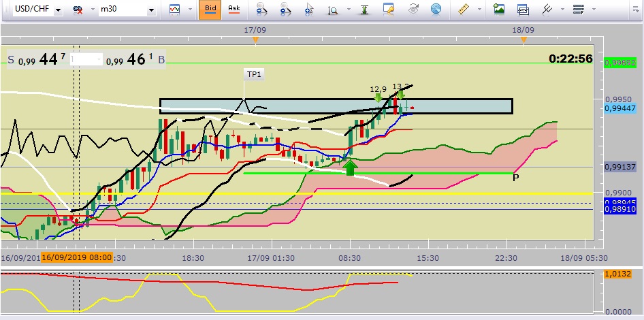The image size is (644, 320).
Task: Click the save chart image icon
Action: click(499, 10)
